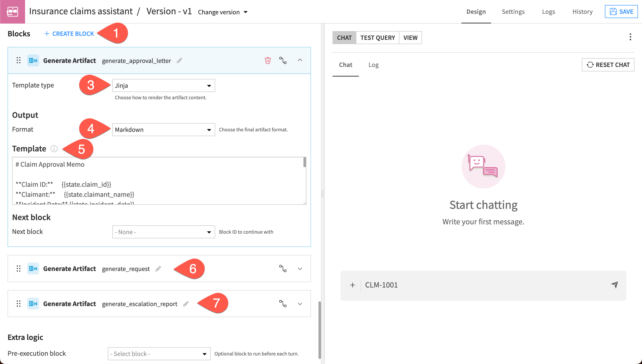Reset the chat conversation
The height and width of the screenshot is (364, 642).
[x=608, y=65]
